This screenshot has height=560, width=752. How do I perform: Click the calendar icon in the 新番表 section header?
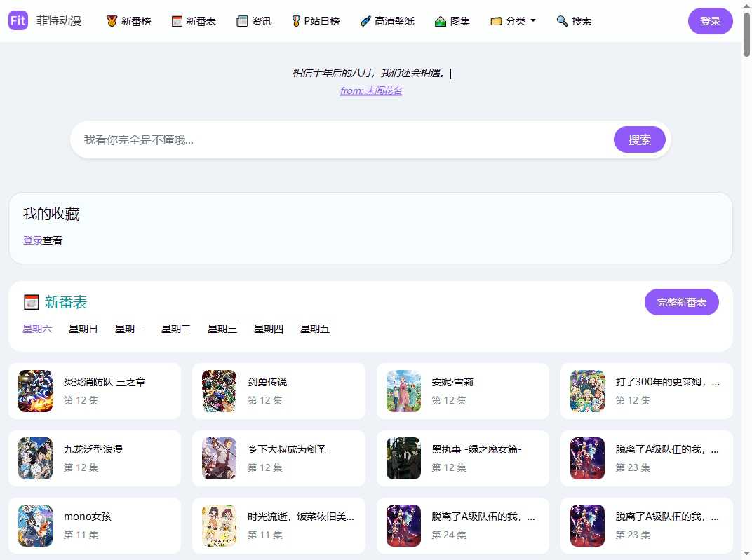pyautogui.click(x=32, y=301)
